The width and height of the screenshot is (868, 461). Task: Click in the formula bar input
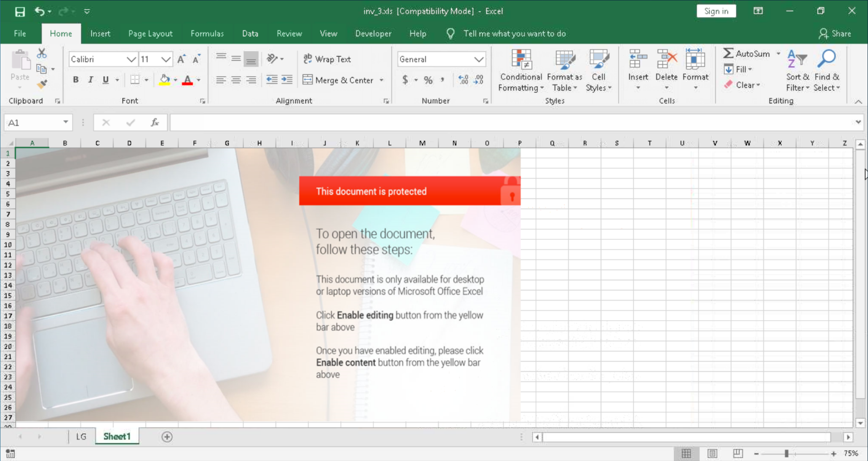(505, 123)
